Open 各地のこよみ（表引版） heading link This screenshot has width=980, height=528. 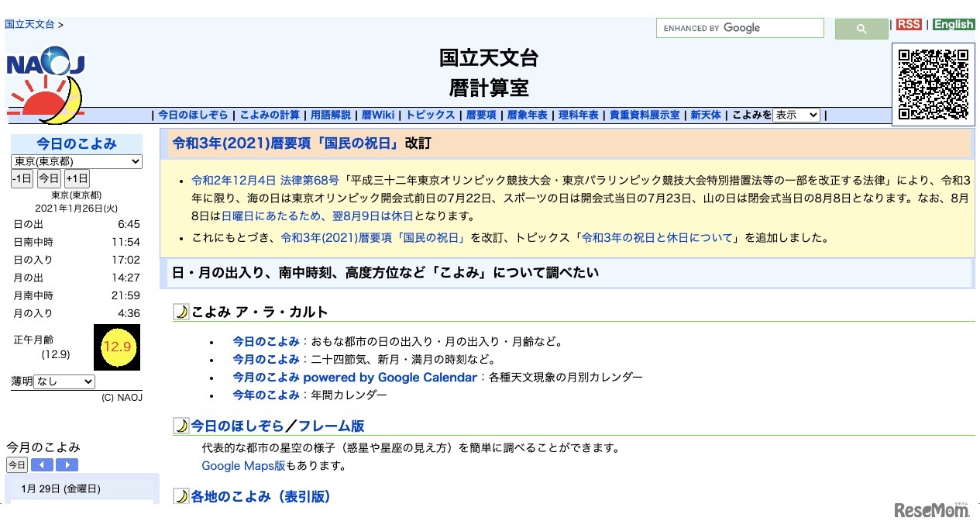260,496
